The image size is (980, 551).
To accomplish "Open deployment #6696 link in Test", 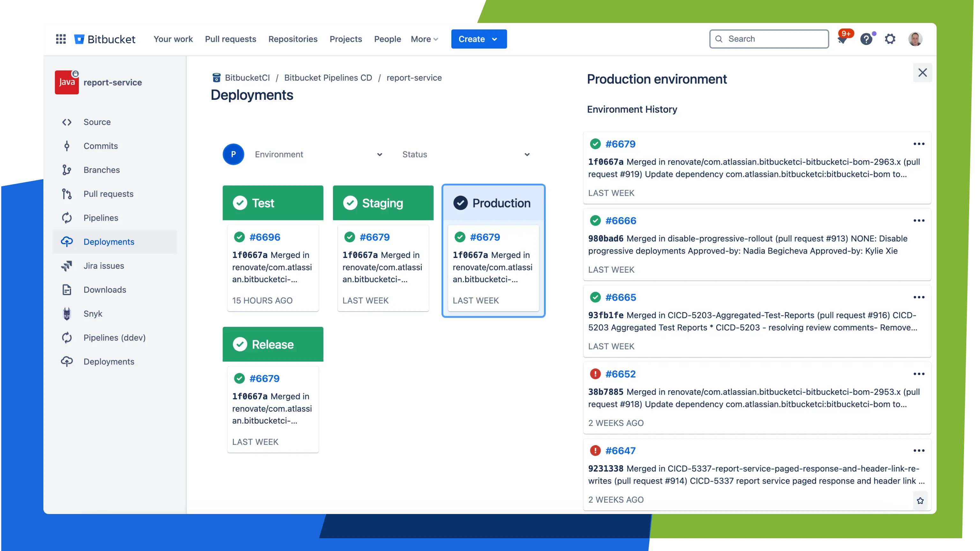I will click(265, 237).
